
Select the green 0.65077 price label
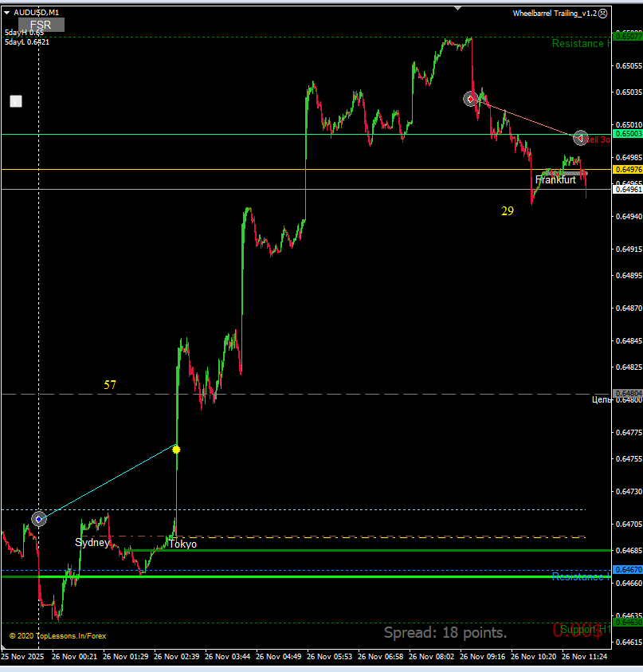tap(628, 36)
